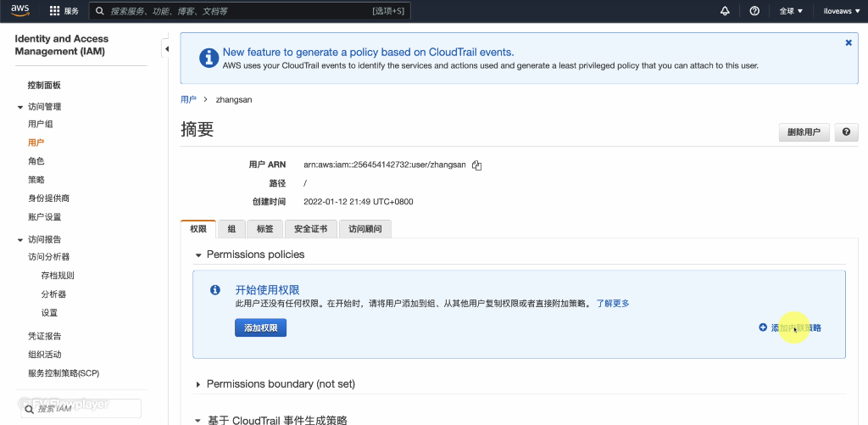Open the 了解更多 link
The width and height of the screenshot is (868, 425).
pyautogui.click(x=613, y=303)
